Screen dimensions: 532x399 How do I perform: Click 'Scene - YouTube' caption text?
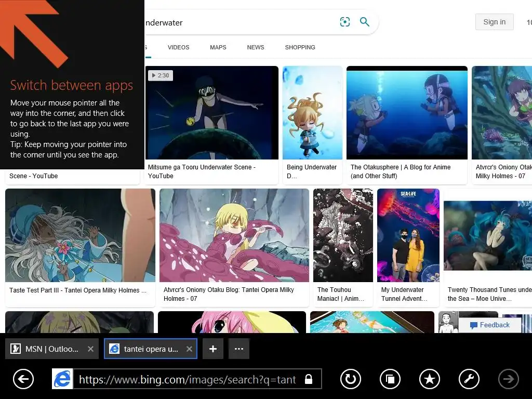[x=34, y=176]
